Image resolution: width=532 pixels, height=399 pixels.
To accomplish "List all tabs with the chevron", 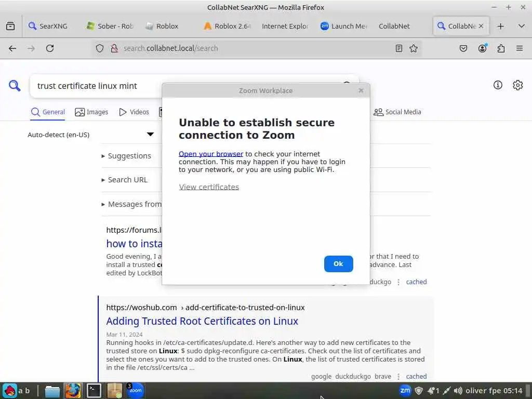I will [522, 26].
